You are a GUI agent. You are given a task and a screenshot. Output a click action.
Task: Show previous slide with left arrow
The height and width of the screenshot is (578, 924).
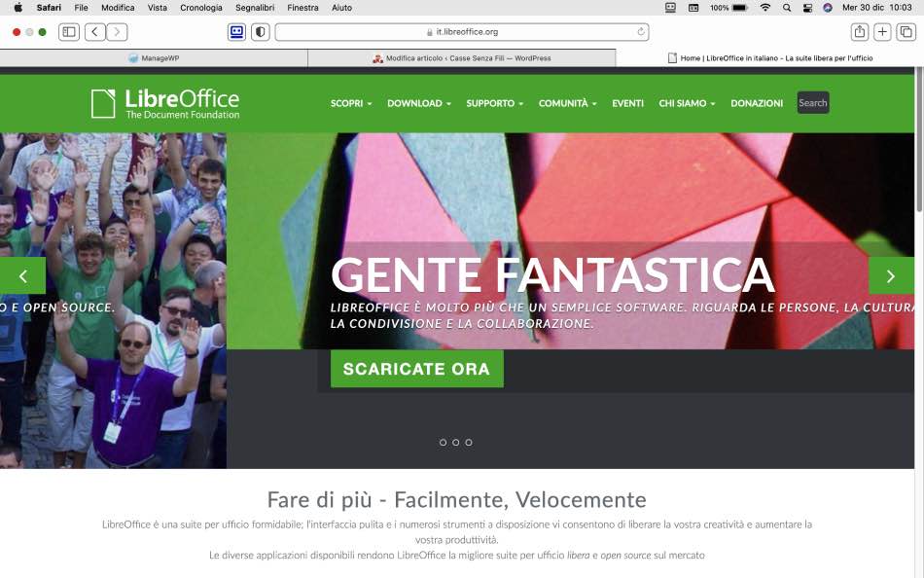pyautogui.click(x=22, y=275)
